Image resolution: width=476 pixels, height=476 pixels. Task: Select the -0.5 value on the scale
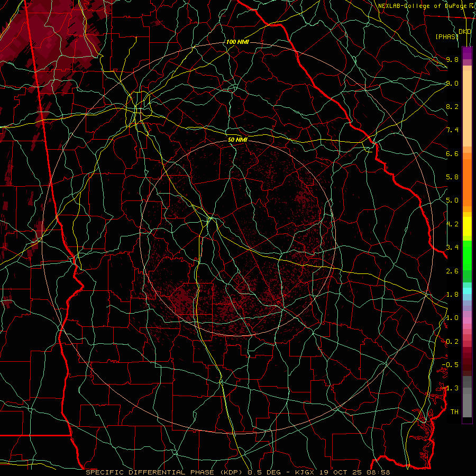tap(450, 365)
